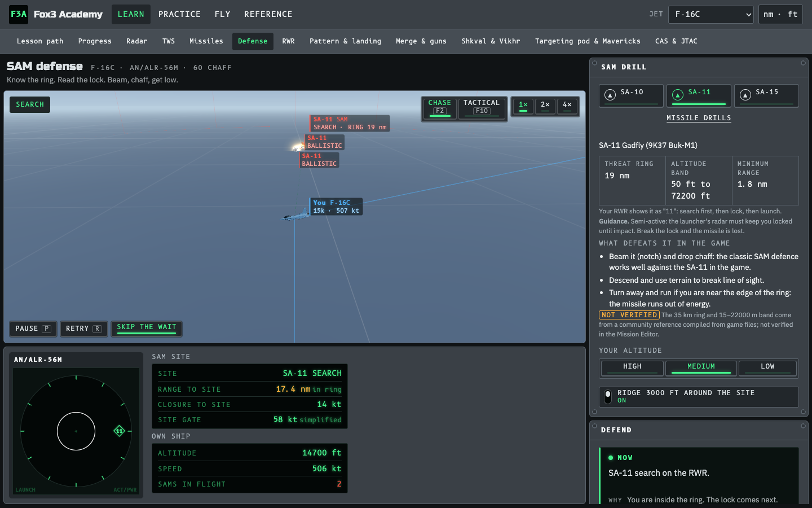The width and height of the screenshot is (812, 508).
Task: Click the SA-15 launcher icon
Action: click(x=745, y=95)
